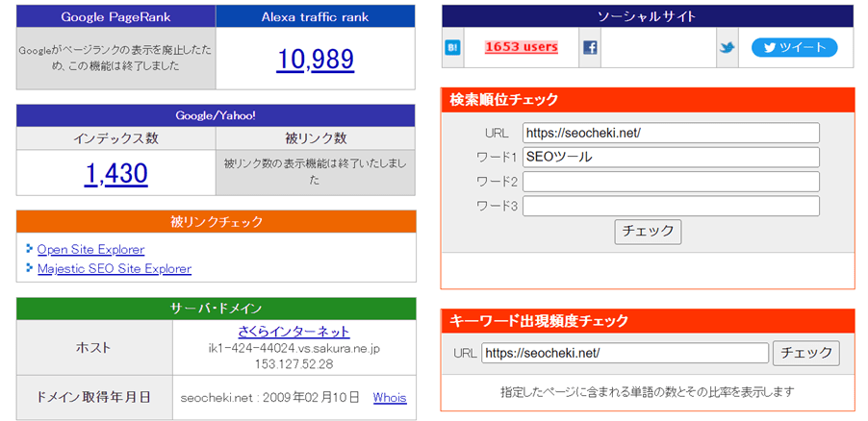The image size is (868, 421).
Task: Click the 被リンクチェック orange header
Action: (216, 222)
